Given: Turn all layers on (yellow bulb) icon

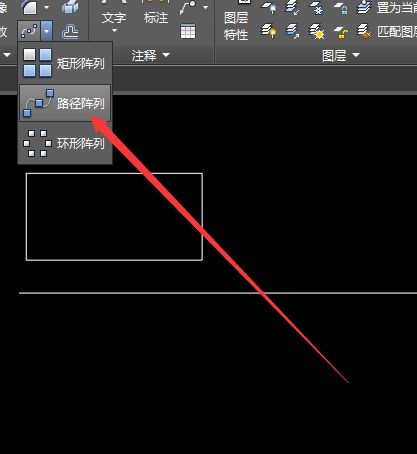Looking at the screenshot, I should (x=269, y=31).
